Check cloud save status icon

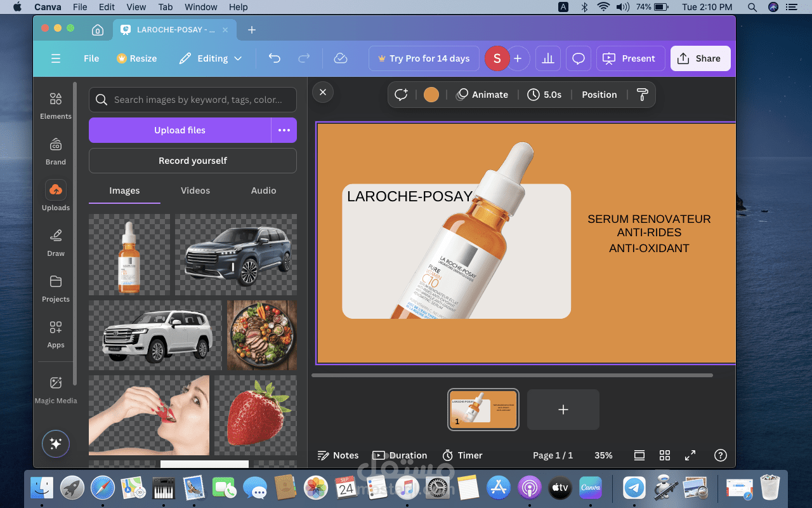[341, 58]
